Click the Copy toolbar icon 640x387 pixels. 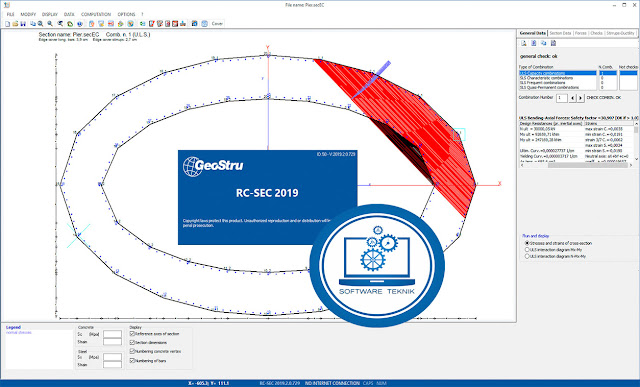point(33,24)
